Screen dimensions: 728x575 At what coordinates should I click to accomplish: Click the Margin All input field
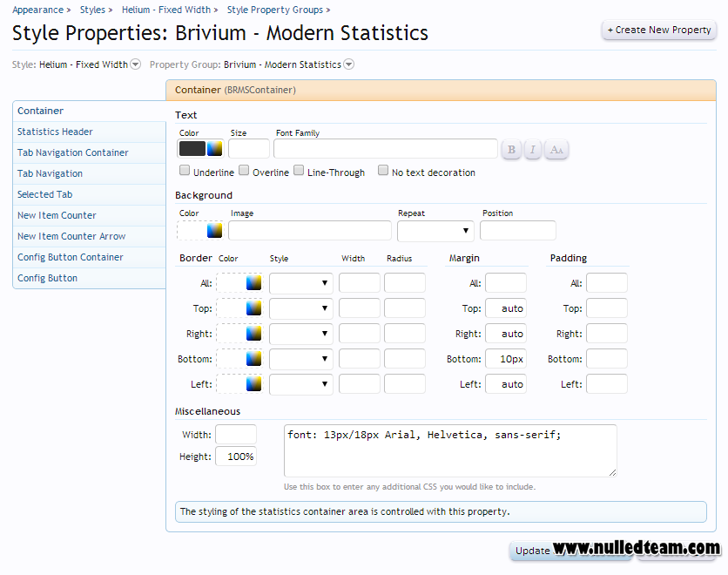coord(506,283)
